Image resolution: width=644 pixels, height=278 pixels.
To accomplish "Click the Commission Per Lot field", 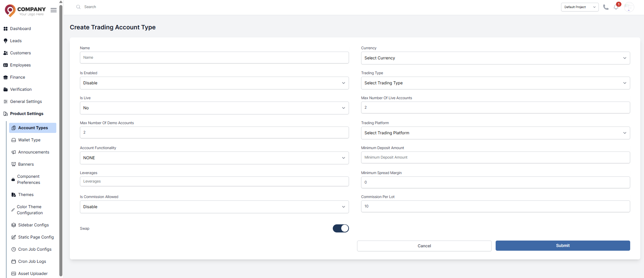I will pyautogui.click(x=495, y=206).
